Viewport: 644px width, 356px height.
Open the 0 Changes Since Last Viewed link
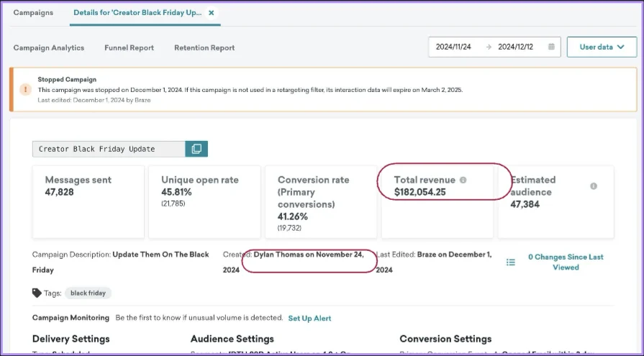coord(566,262)
